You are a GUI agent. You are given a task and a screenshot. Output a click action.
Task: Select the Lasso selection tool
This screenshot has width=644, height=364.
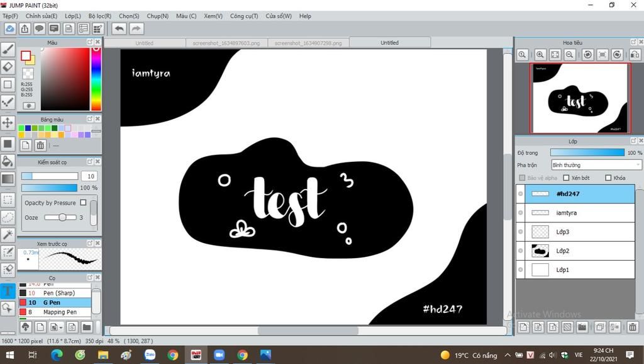(8, 217)
